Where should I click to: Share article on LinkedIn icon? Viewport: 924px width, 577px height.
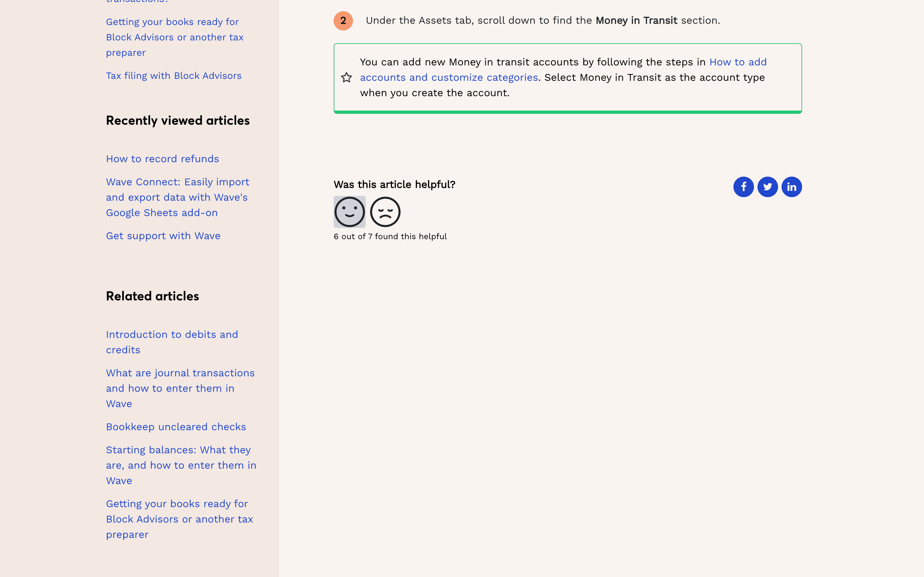click(791, 187)
